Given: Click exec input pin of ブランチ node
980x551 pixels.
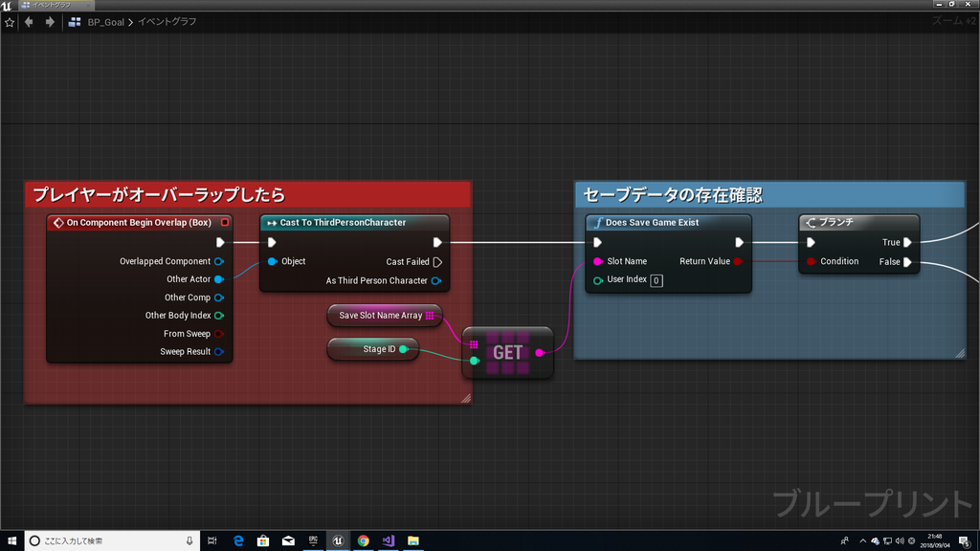Looking at the screenshot, I should [811, 242].
